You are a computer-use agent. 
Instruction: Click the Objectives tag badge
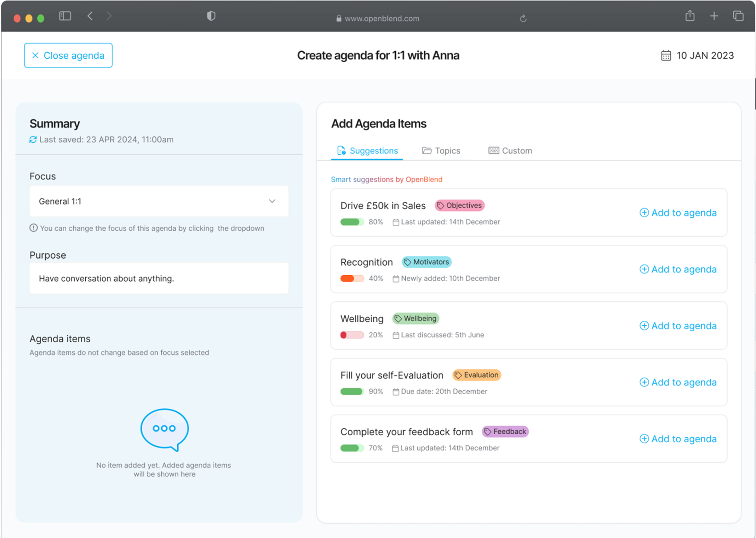(x=460, y=205)
